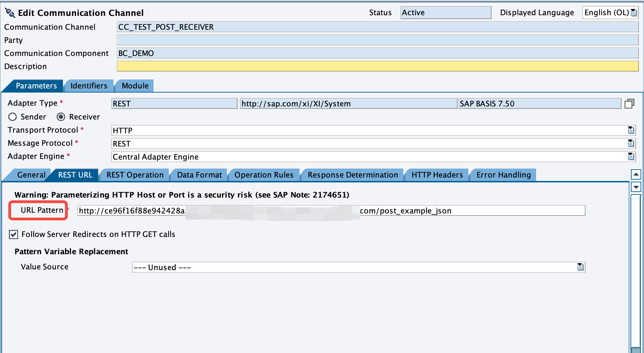The width and height of the screenshot is (644, 353).
Task: Open the Error Handling sub-tab
Action: [504, 175]
